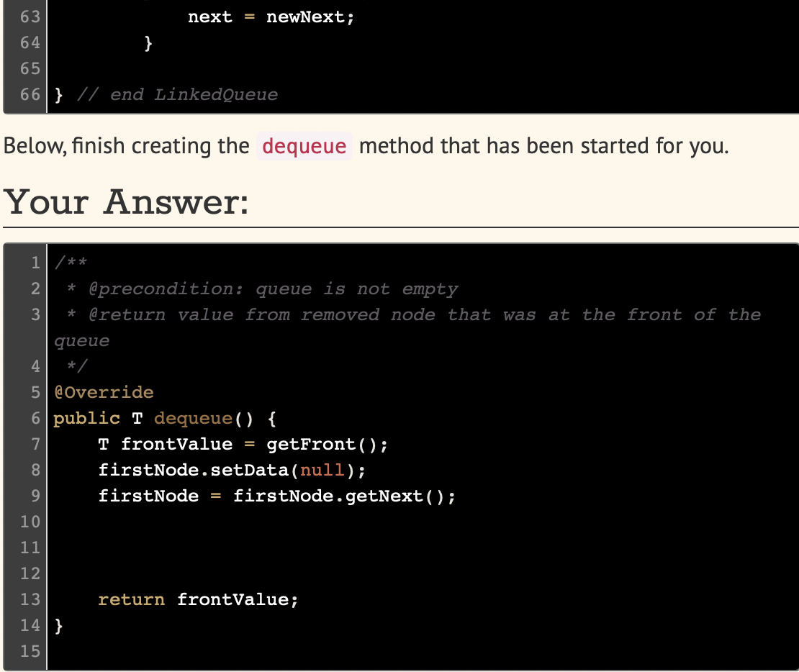Click the "} // end LinkedQueue" comment
The image size is (799, 672).
click(x=166, y=94)
